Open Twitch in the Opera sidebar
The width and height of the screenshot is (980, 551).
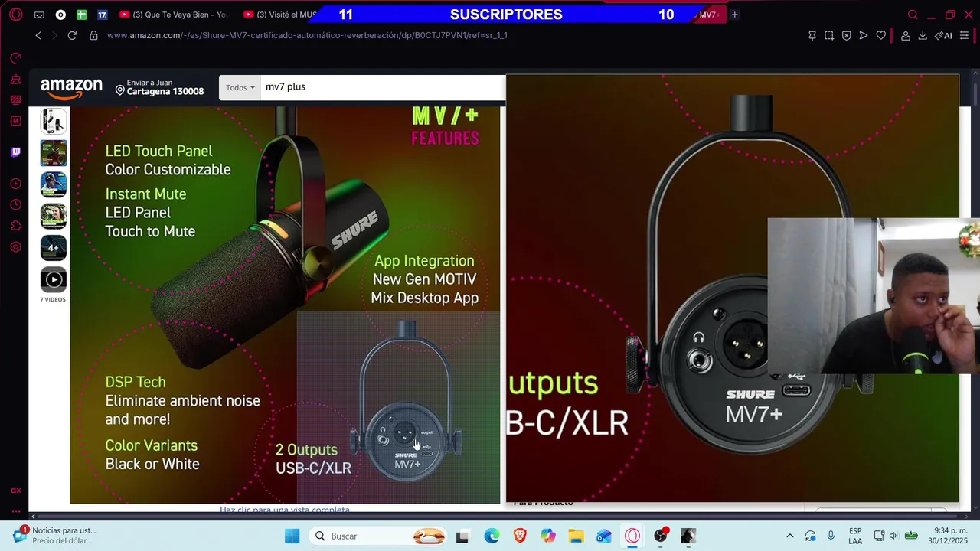click(15, 152)
